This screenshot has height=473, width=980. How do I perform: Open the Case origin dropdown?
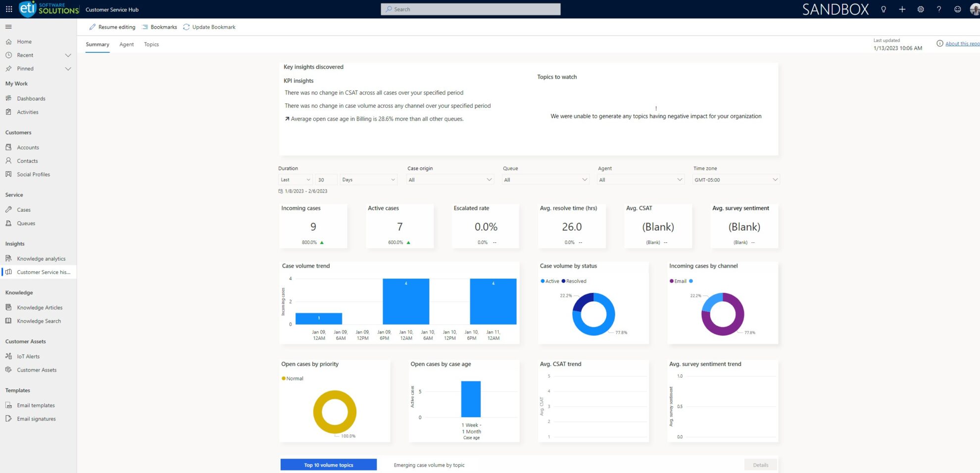coord(449,179)
